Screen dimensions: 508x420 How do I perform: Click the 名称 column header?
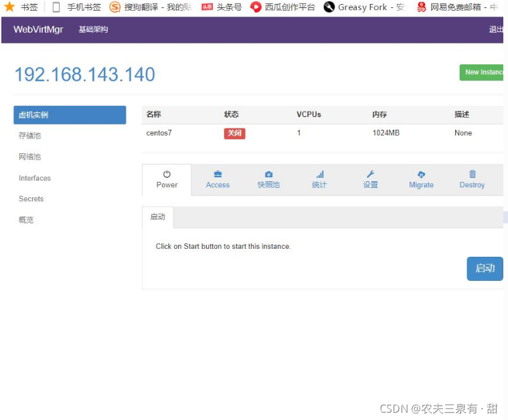coord(153,114)
